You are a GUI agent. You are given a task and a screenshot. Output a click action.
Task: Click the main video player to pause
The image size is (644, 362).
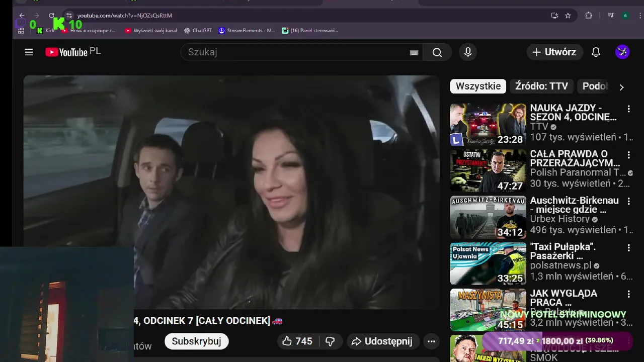231,192
